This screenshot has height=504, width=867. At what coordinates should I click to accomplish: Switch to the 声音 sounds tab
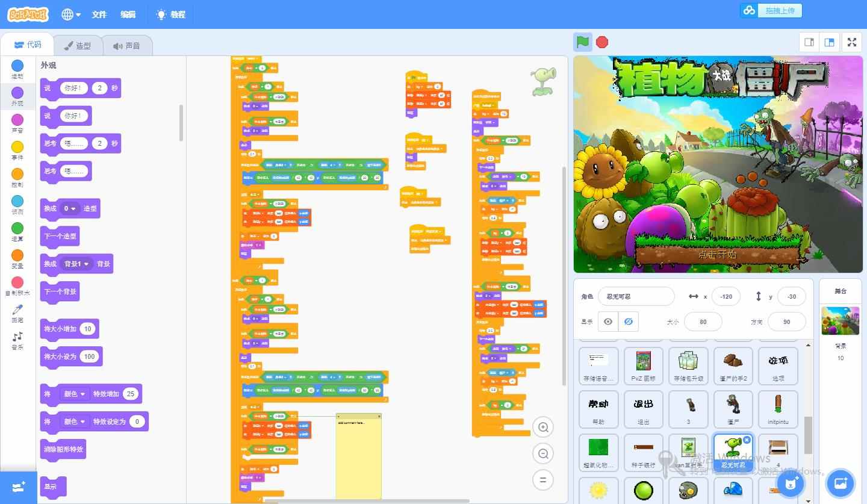point(126,46)
